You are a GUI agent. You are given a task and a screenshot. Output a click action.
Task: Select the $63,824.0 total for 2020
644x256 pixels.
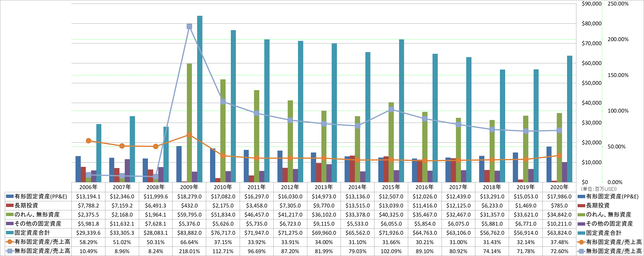point(559,233)
